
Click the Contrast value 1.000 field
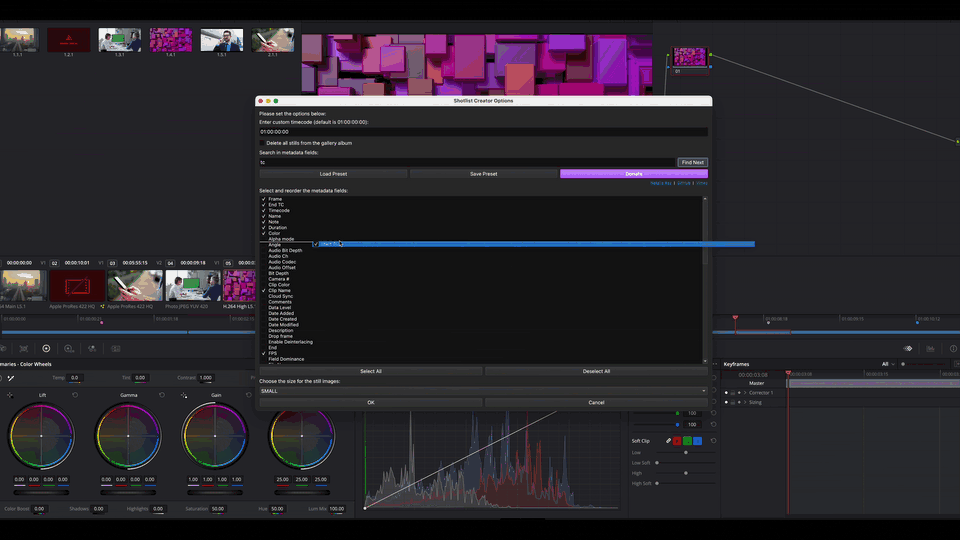coord(206,378)
